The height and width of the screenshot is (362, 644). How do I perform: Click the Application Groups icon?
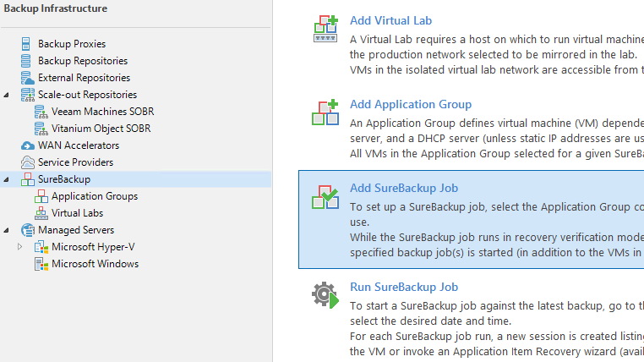click(41, 196)
